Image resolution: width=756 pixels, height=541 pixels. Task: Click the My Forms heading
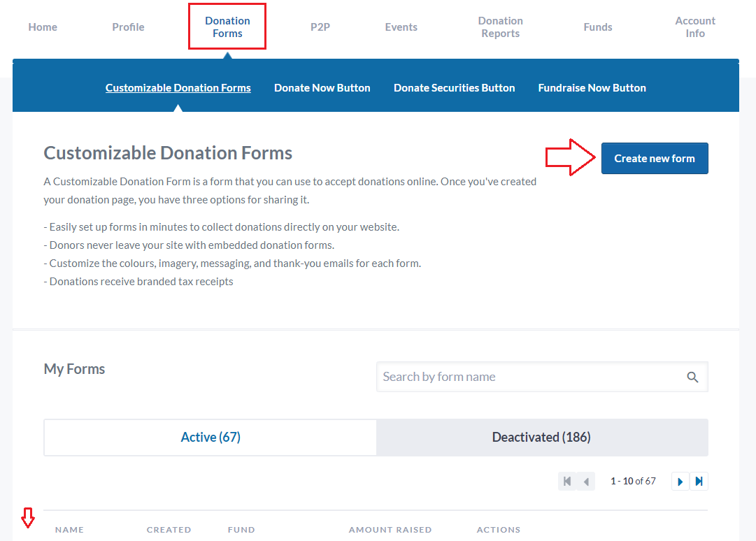coord(74,369)
